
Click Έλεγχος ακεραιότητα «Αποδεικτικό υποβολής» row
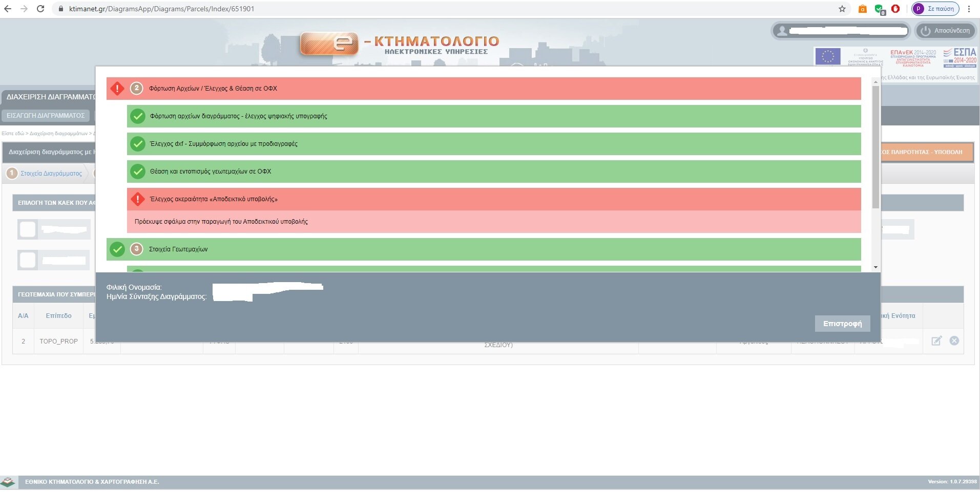[x=494, y=199]
